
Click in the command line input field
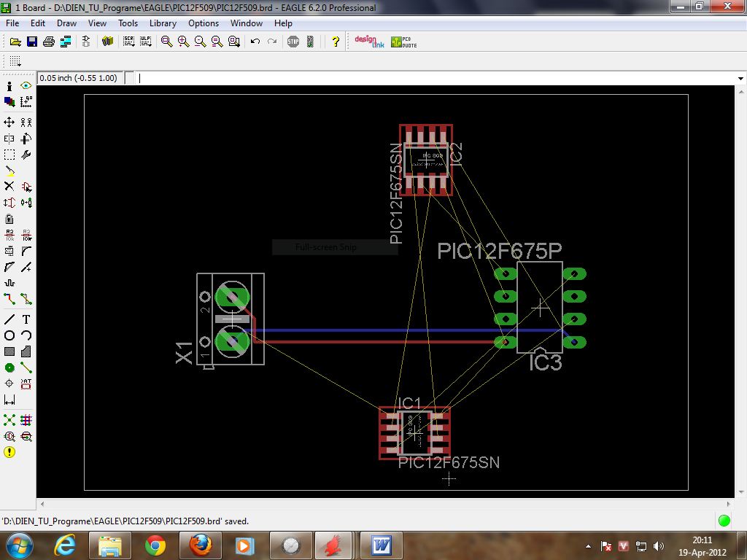tap(438, 78)
